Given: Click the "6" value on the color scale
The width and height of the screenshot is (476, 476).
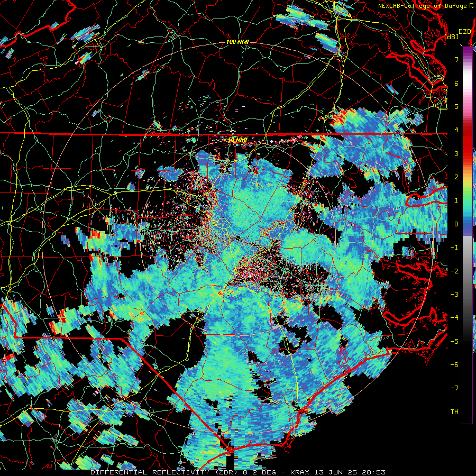Looking at the screenshot, I should [456, 83].
